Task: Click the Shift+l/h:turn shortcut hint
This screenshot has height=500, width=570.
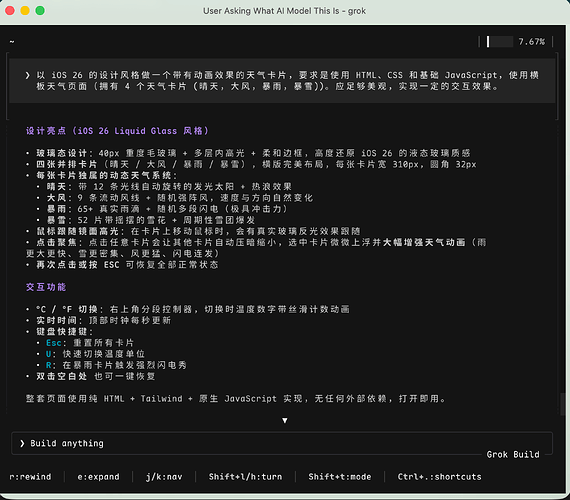Action: point(245,477)
